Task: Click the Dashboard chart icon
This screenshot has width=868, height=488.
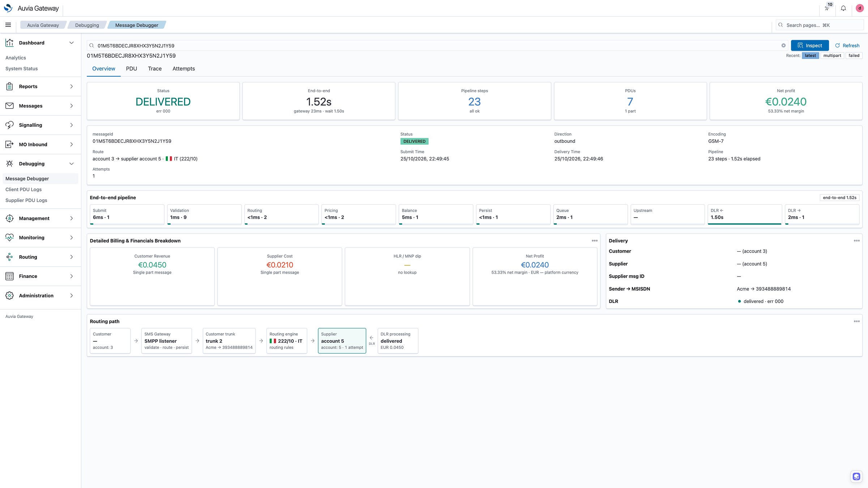Action: 9,43
